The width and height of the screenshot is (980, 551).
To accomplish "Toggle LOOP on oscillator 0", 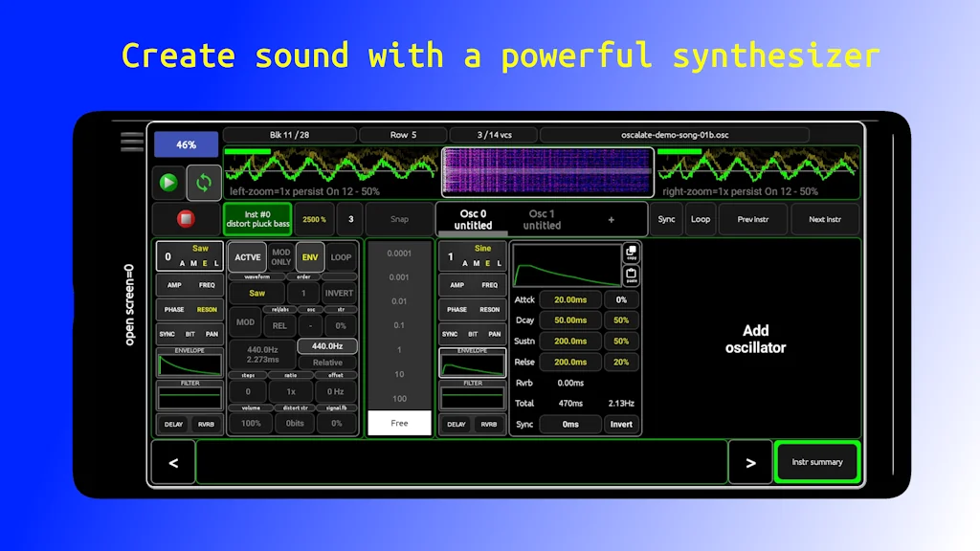I will (x=340, y=256).
